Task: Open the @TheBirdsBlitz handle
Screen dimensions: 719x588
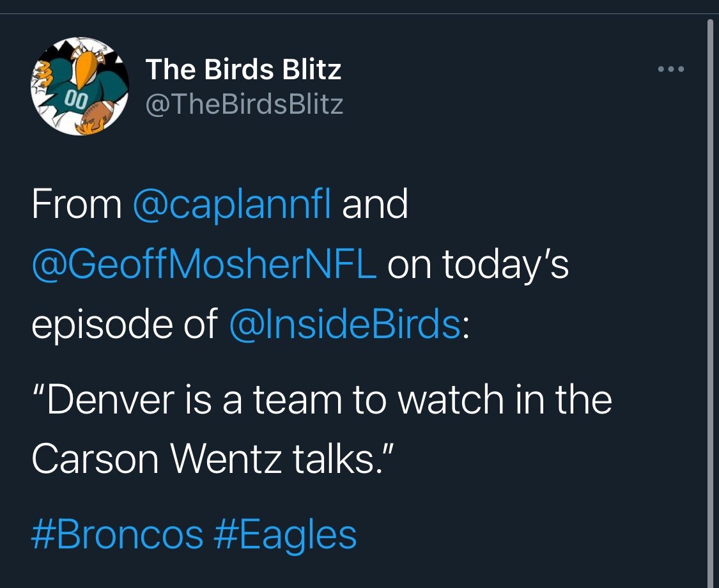Action: click(x=244, y=104)
